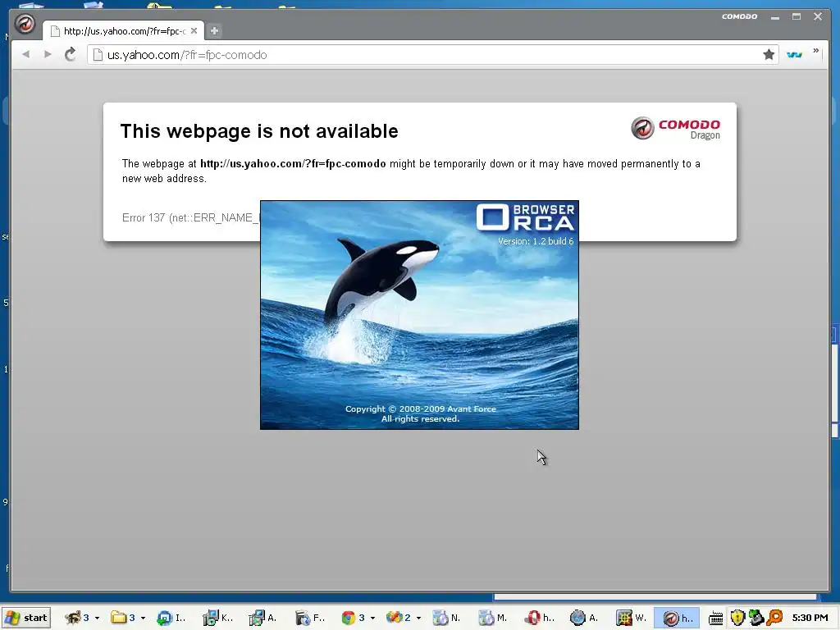Image resolution: width=840 pixels, height=630 pixels.
Task: Close the us.yahoo.com tab
Action: tap(194, 31)
